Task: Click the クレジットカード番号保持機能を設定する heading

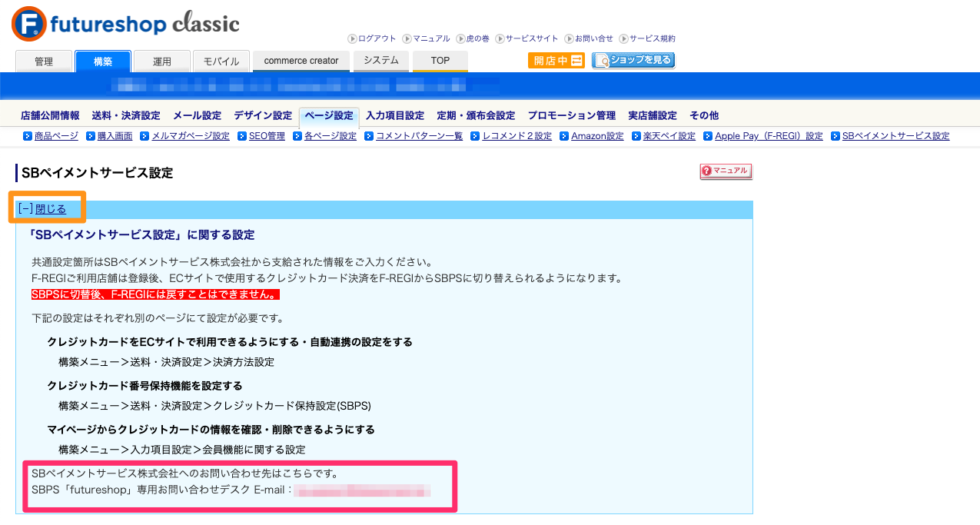Action: pyautogui.click(x=145, y=386)
